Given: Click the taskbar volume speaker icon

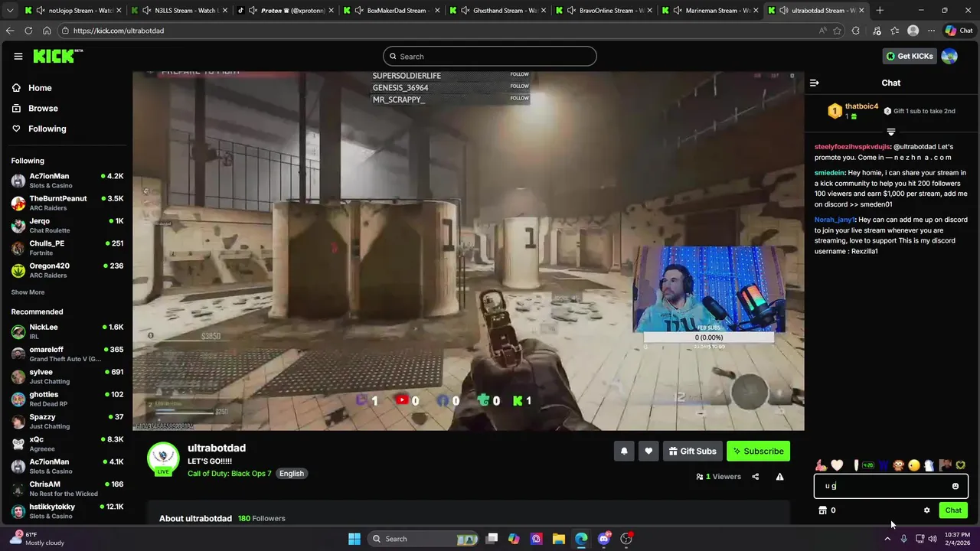Looking at the screenshot, I should pos(933,539).
